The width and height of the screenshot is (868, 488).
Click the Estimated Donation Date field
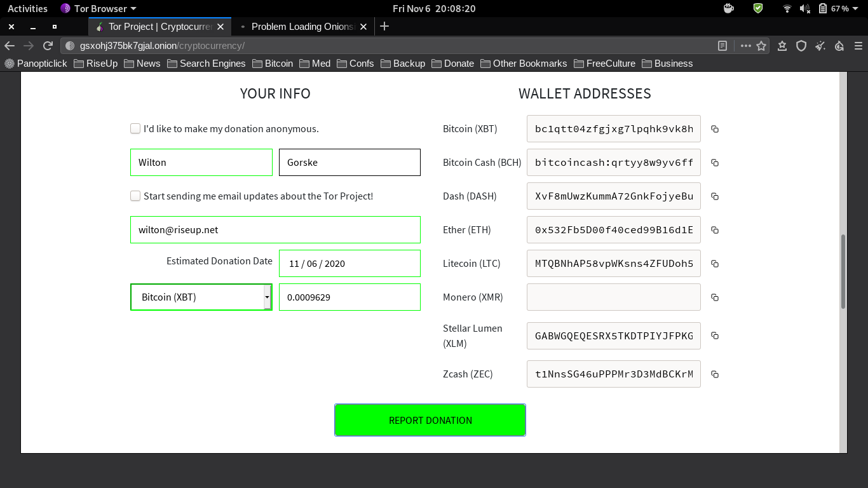click(x=349, y=264)
